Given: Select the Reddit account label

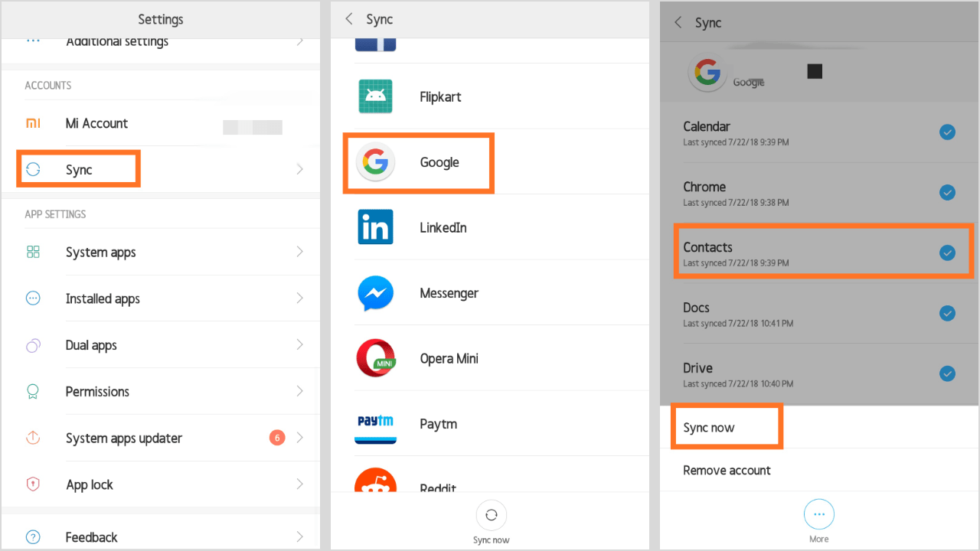Looking at the screenshot, I should pyautogui.click(x=438, y=488).
